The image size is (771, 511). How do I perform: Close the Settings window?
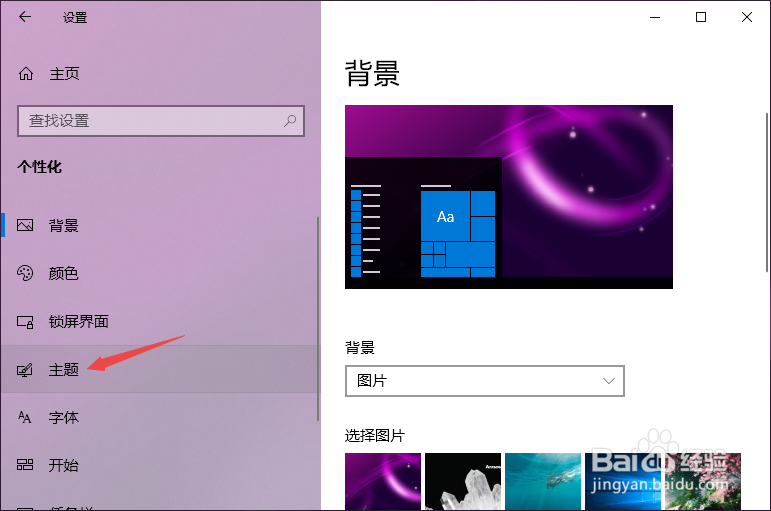tap(746, 17)
